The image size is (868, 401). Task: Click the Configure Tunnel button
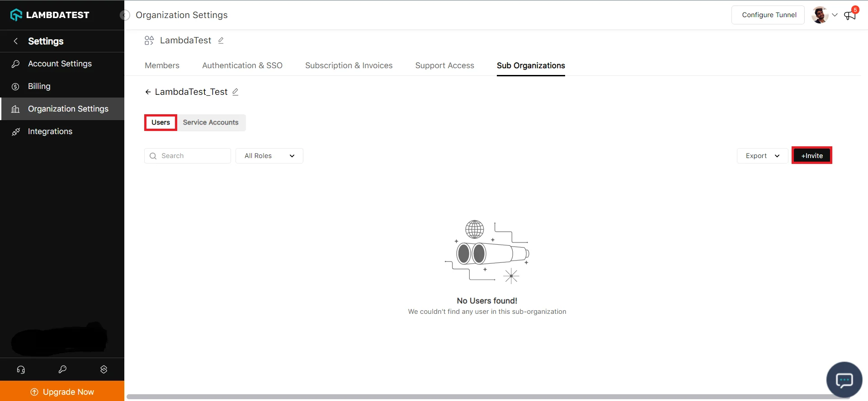(x=769, y=15)
